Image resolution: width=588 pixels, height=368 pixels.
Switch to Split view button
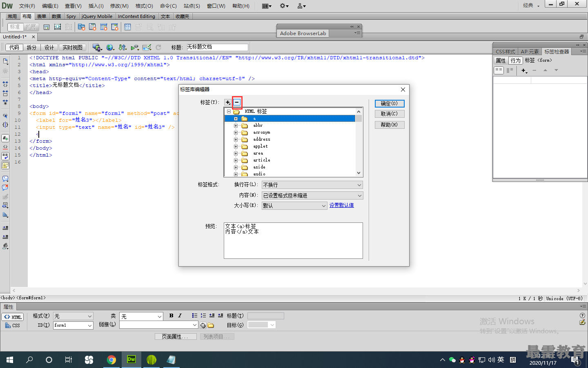[x=31, y=47]
